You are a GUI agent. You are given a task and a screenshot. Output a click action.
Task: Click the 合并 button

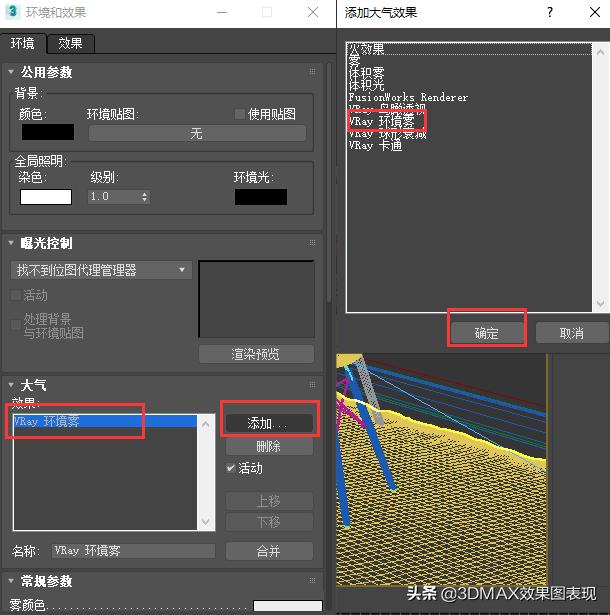269,551
